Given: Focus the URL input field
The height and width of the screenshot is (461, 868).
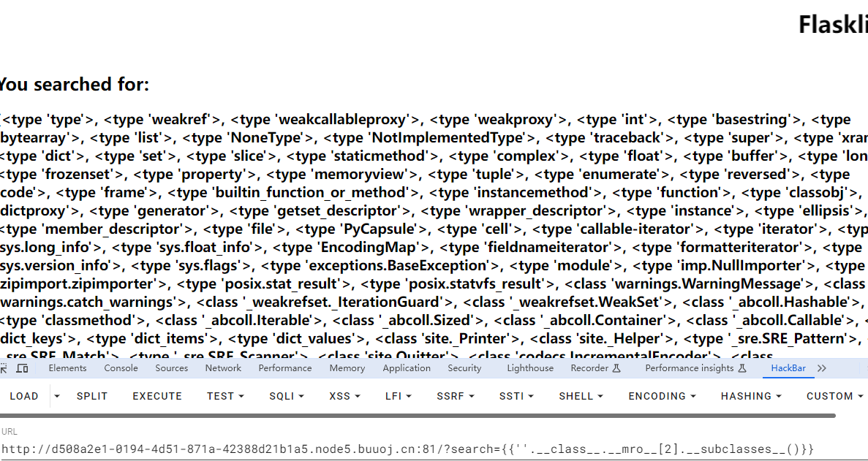Looking at the screenshot, I should 434,449.
